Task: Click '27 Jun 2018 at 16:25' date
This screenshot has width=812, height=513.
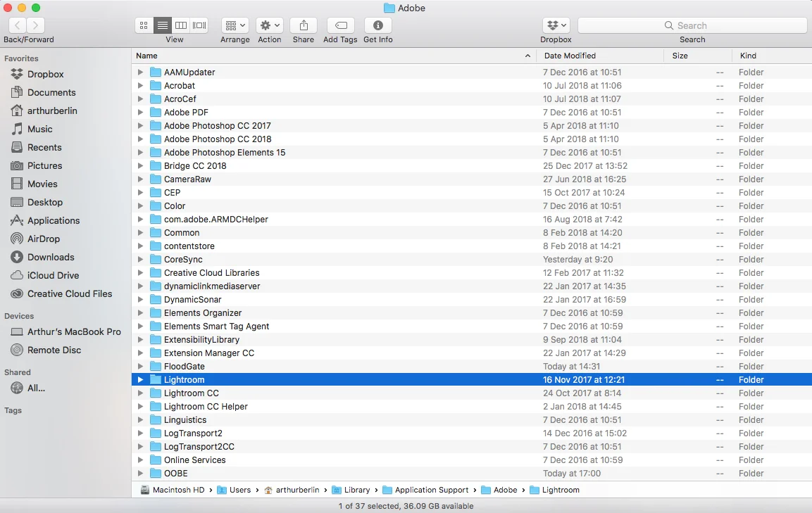Action: pos(585,179)
